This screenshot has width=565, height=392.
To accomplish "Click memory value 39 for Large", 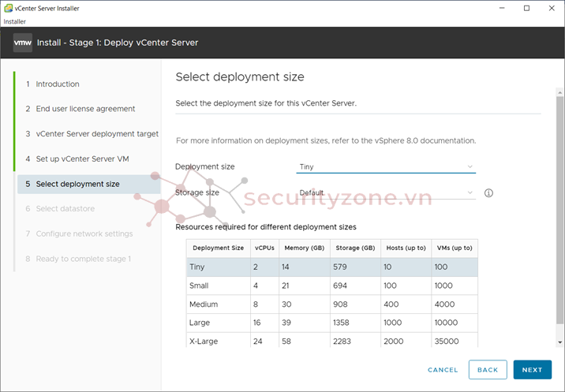I will pyautogui.click(x=286, y=323).
